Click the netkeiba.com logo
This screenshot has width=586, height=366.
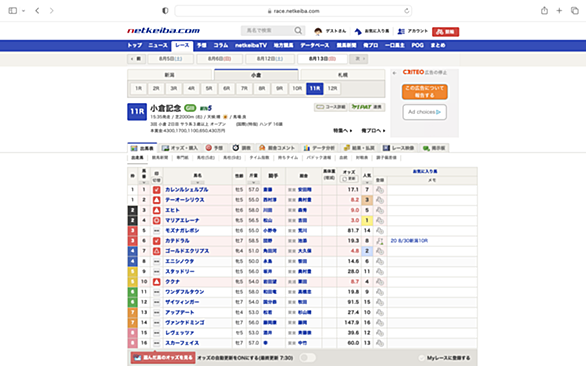(x=164, y=31)
